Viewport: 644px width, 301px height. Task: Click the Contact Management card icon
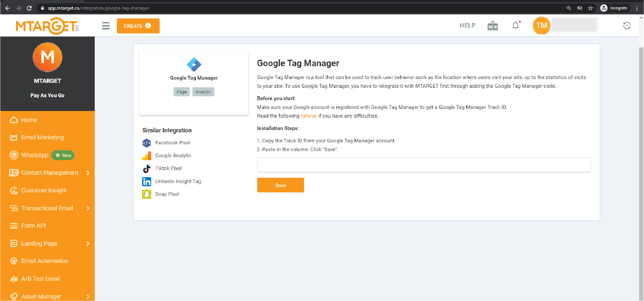(x=14, y=173)
